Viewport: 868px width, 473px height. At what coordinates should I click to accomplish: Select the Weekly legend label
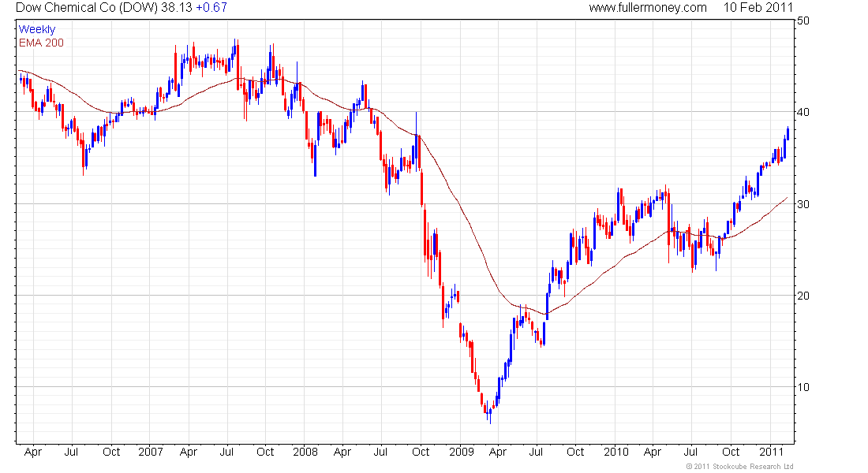pos(37,29)
